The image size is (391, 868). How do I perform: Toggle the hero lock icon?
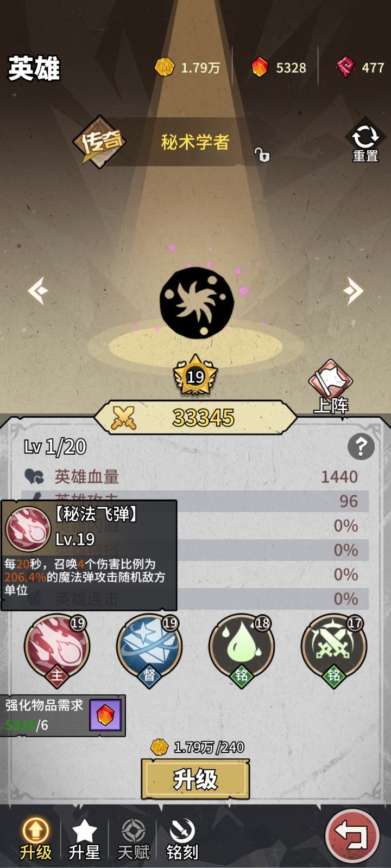(262, 155)
